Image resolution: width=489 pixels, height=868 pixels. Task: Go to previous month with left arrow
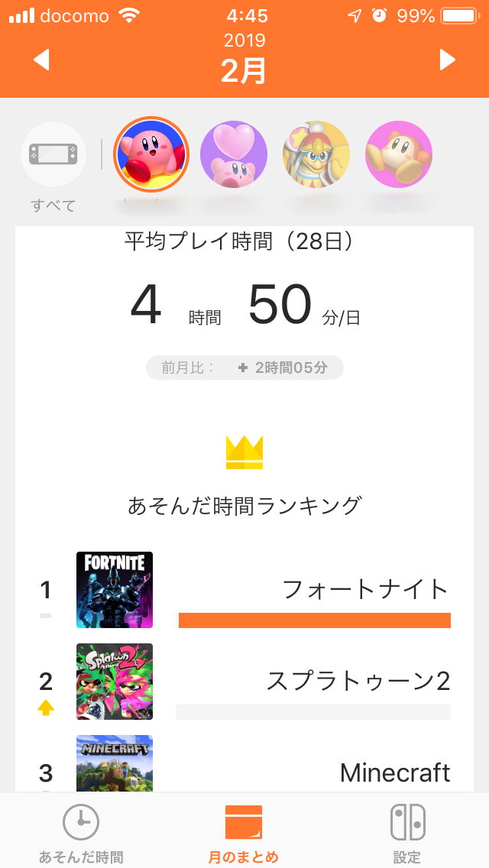pos(41,60)
